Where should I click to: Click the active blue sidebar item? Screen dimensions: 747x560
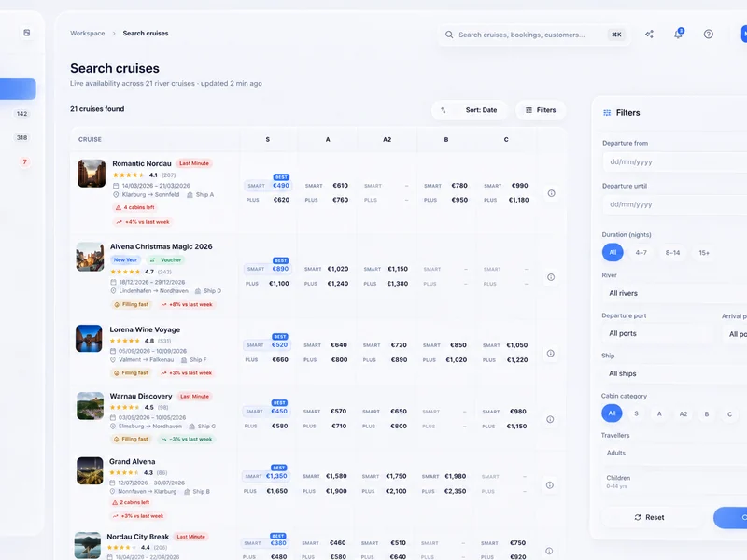click(x=18, y=89)
